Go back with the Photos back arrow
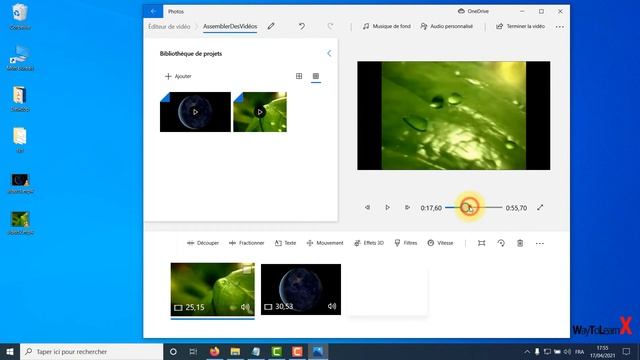 coord(153,11)
